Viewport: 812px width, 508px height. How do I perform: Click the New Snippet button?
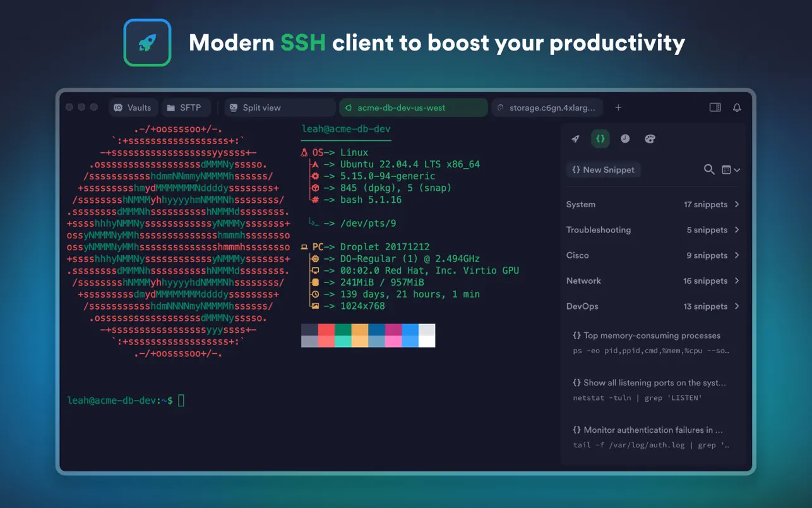(604, 169)
